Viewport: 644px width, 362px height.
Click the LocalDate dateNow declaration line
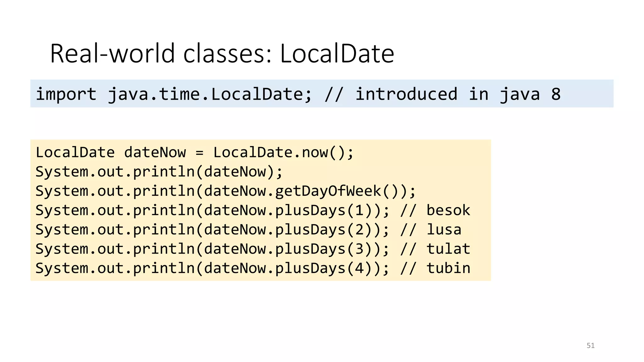(194, 153)
